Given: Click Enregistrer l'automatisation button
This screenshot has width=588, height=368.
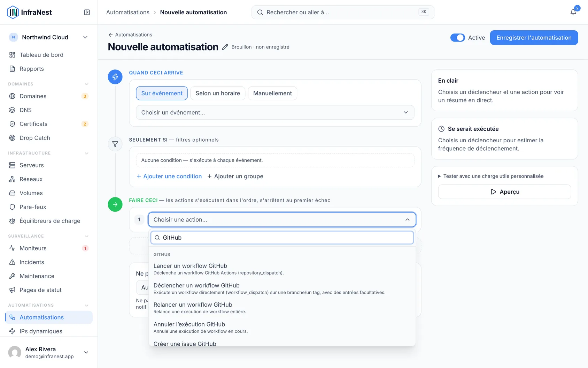Looking at the screenshot, I should [534, 38].
